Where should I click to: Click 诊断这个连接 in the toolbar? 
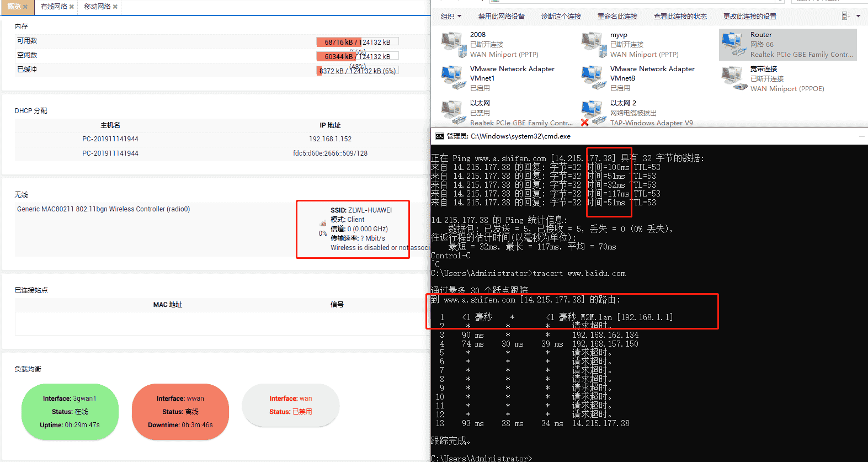pyautogui.click(x=561, y=17)
